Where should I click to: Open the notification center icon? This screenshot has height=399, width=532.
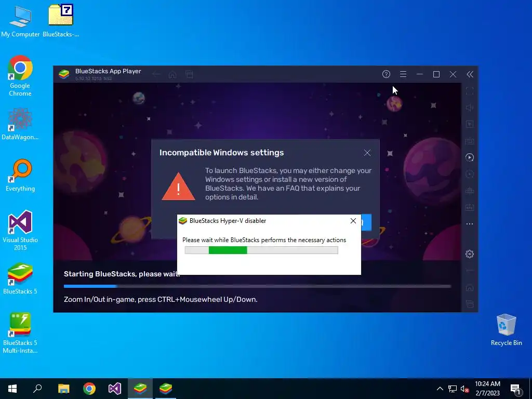tap(515, 389)
